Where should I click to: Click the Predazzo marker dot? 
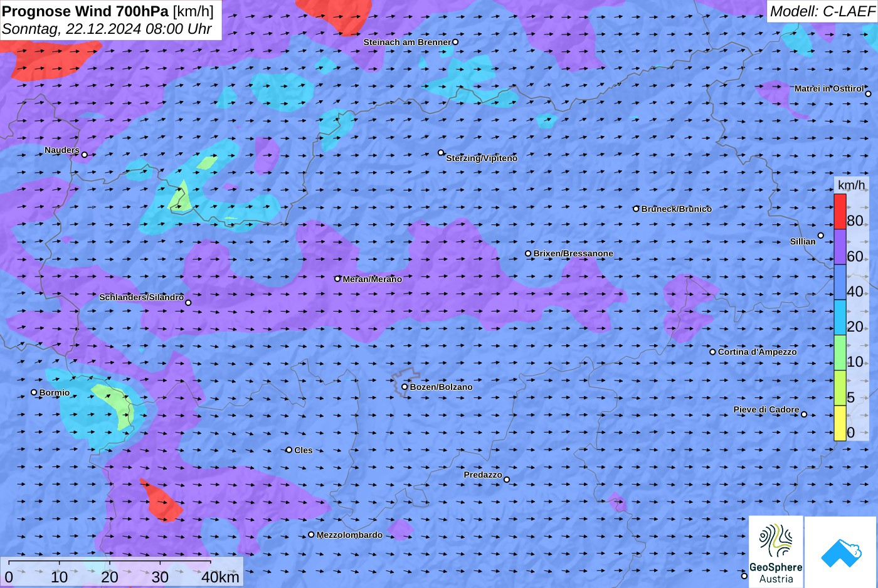click(507, 480)
